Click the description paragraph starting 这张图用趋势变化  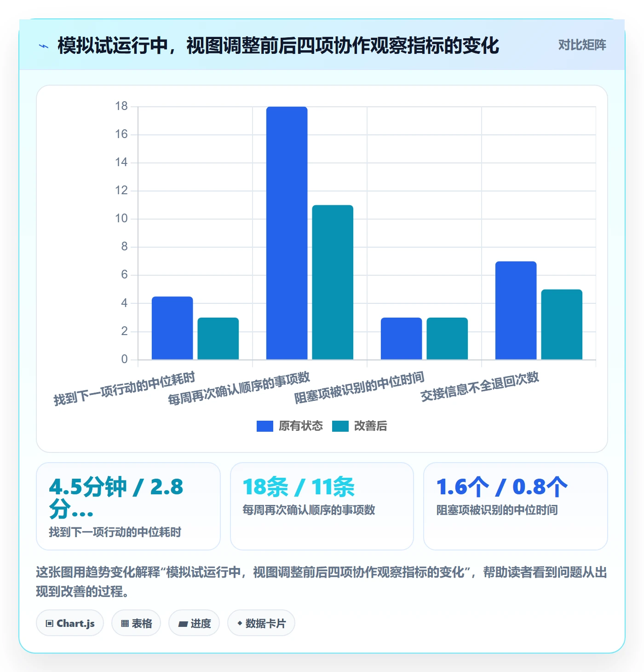[x=322, y=582]
